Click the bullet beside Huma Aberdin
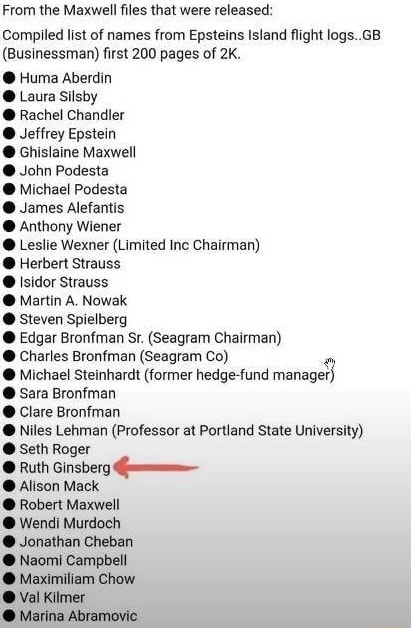Screen dimensions: 411x628 tap(9, 78)
